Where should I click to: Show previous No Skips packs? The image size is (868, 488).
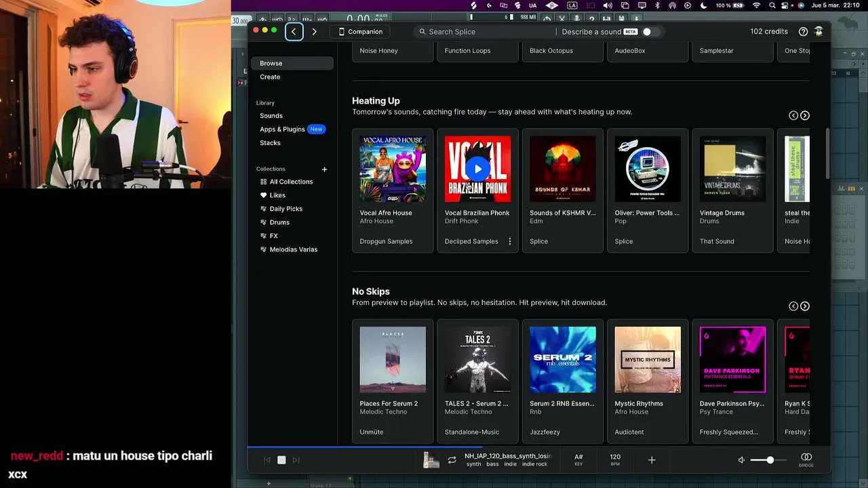tap(793, 306)
